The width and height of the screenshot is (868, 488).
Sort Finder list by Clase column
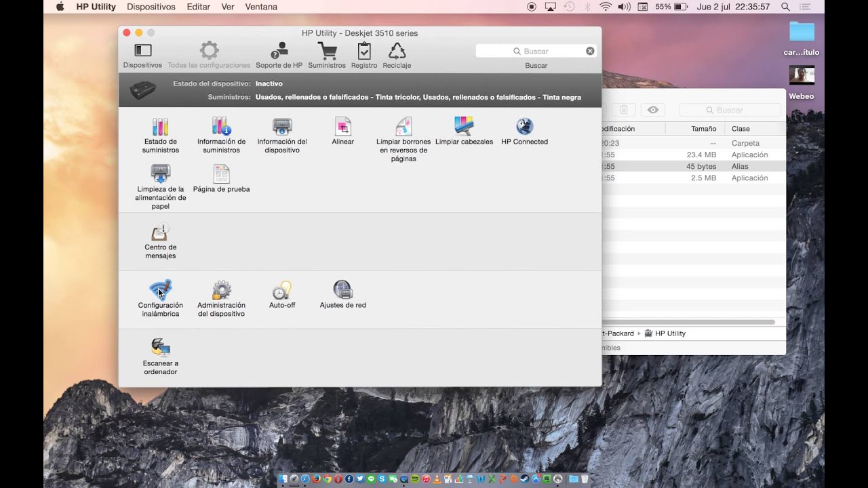741,129
